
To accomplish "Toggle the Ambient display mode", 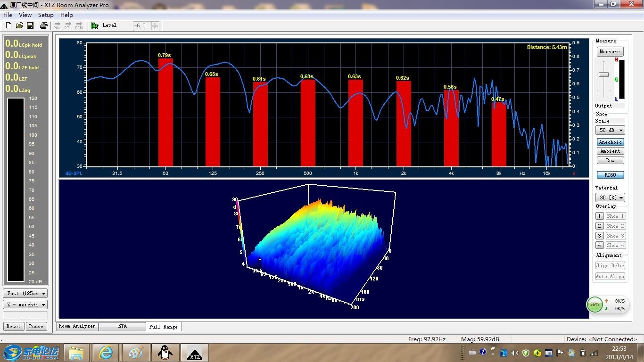I will pos(611,151).
